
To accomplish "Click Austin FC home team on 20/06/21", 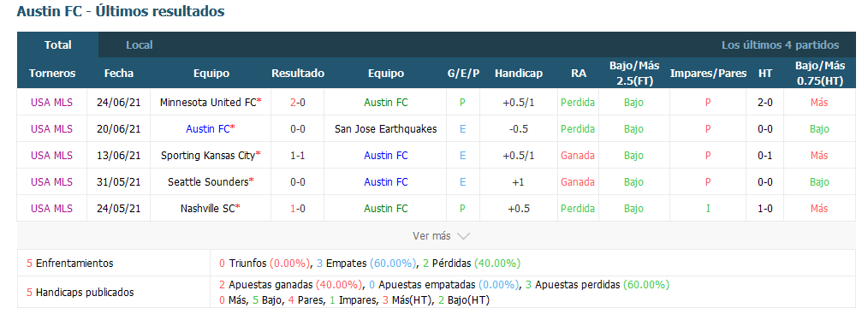I will point(208,129).
